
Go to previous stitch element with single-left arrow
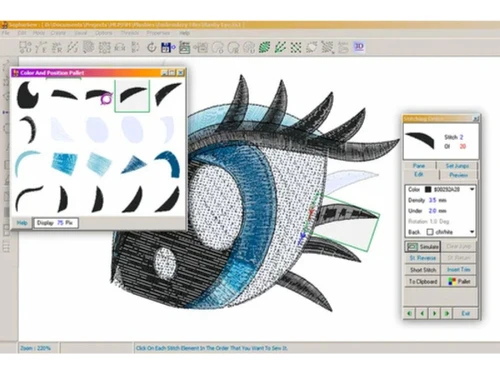tap(422, 313)
